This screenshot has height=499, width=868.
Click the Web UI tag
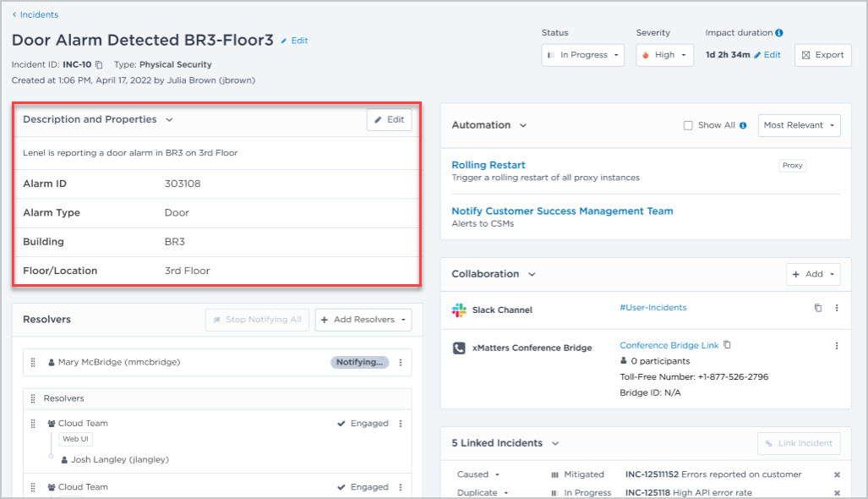(x=75, y=439)
